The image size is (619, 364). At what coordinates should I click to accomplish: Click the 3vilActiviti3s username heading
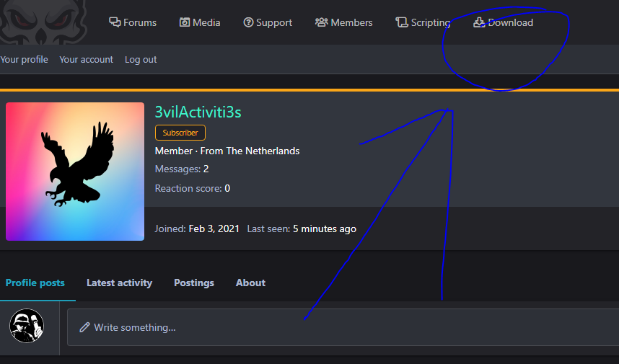(x=198, y=112)
